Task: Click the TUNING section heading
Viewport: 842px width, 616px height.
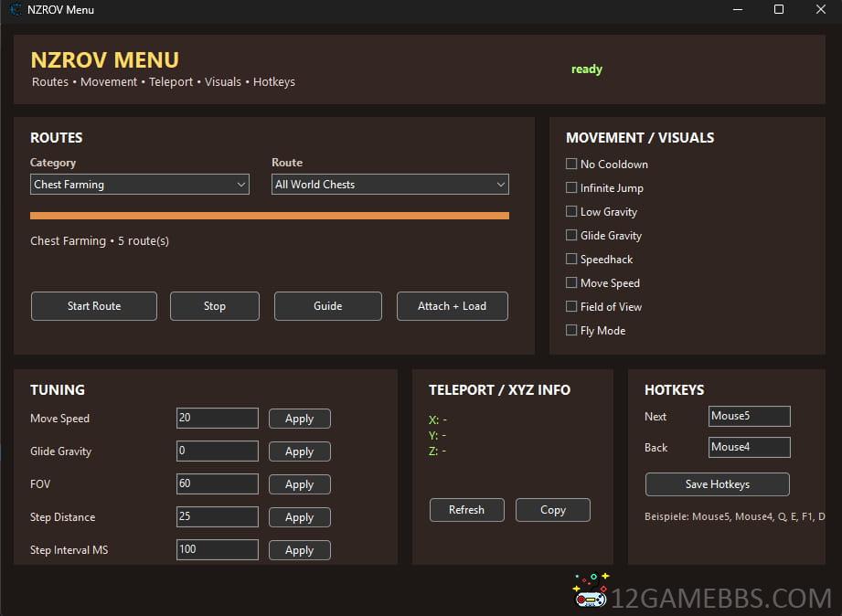Action: [x=58, y=390]
